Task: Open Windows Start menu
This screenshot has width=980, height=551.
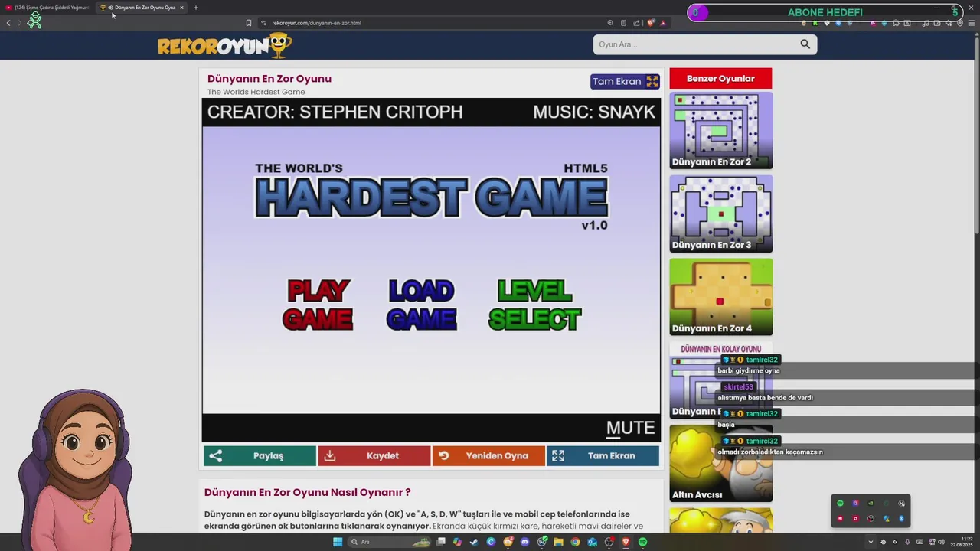Action: coord(338,542)
